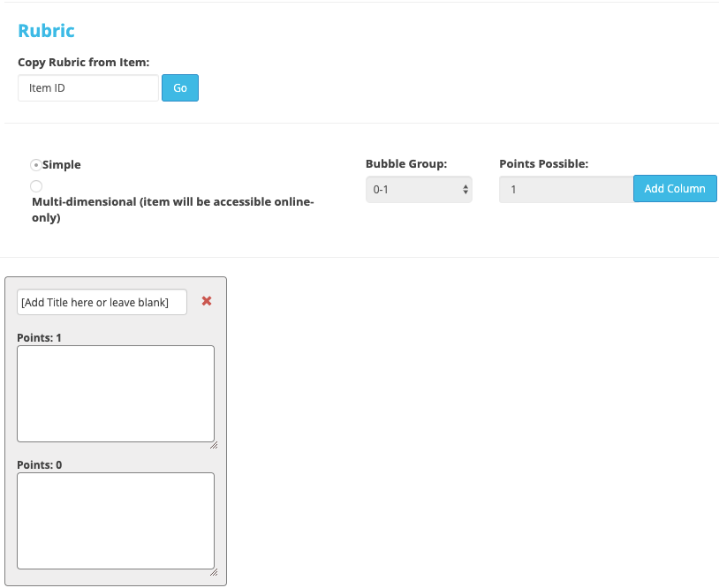Click the Go button to copy rubric
Viewport: 719px width, 588px height.
pyautogui.click(x=180, y=88)
